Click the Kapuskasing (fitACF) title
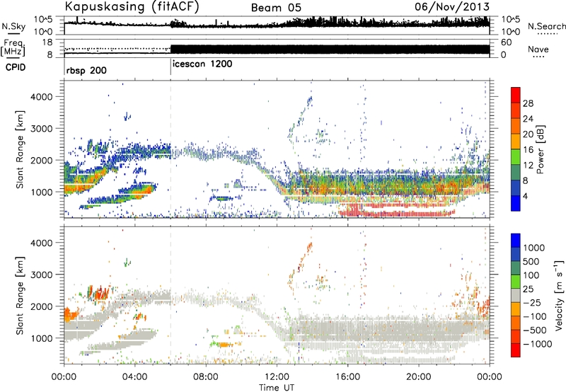 click(x=132, y=7)
